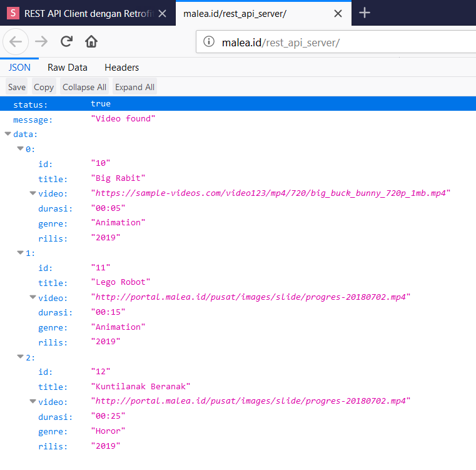Toggle the video arrow under Lego Robot
The width and height of the screenshot is (476, 470).
coord(33,297)
